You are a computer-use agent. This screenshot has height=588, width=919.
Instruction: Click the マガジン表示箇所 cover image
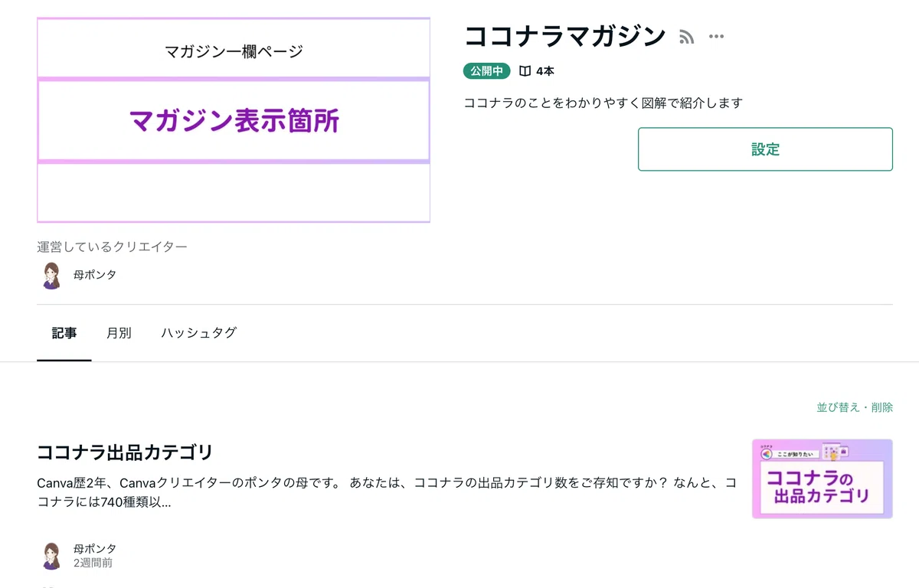click(x=234, y=120)
